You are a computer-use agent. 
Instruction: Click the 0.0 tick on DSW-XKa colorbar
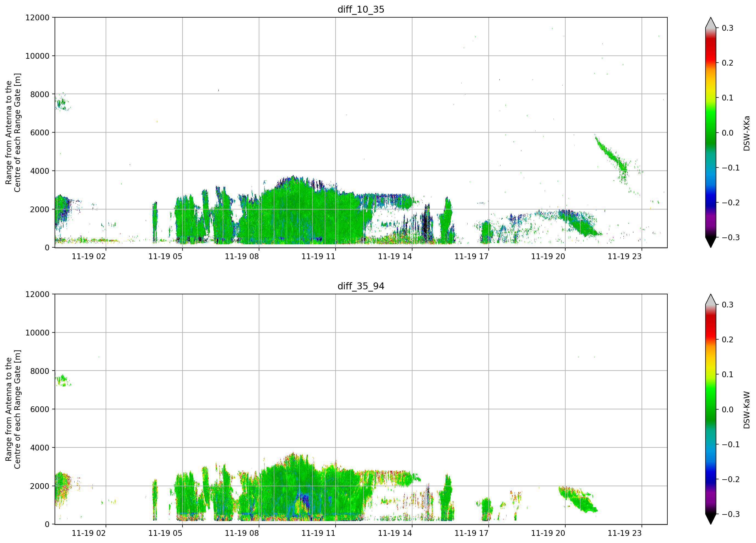(728, 133)
